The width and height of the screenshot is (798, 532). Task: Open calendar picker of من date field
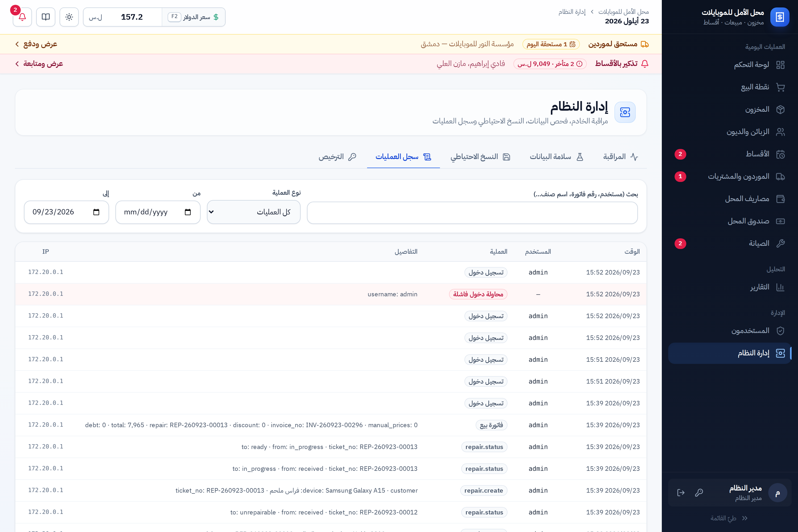pyautogui.click(x=188, y=212)
